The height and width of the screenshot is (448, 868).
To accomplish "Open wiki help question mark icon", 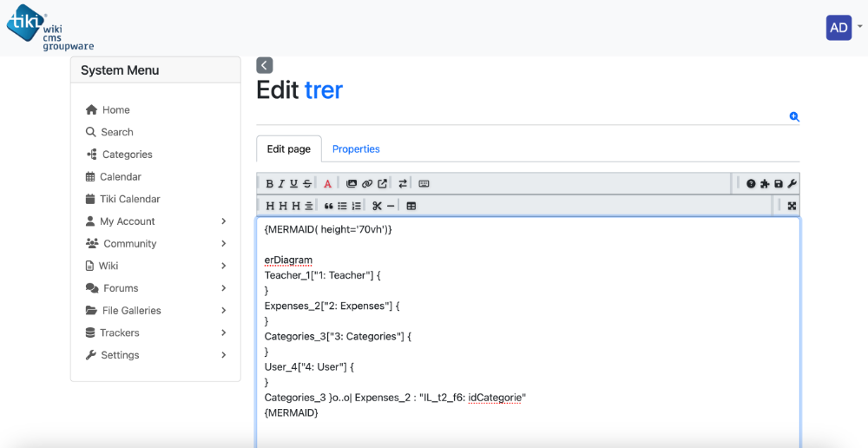I will pyautogui.click(x=751, y=184).
